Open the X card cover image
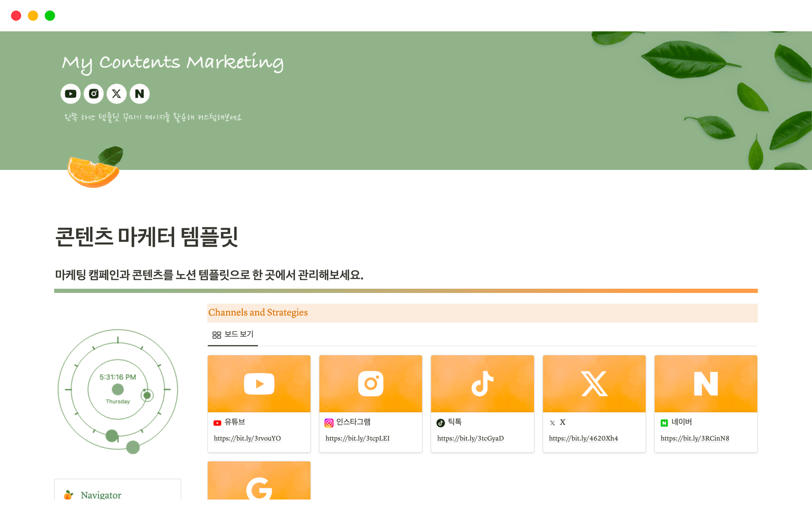This screenshot has width=812, height=508. tap(594, 384)
